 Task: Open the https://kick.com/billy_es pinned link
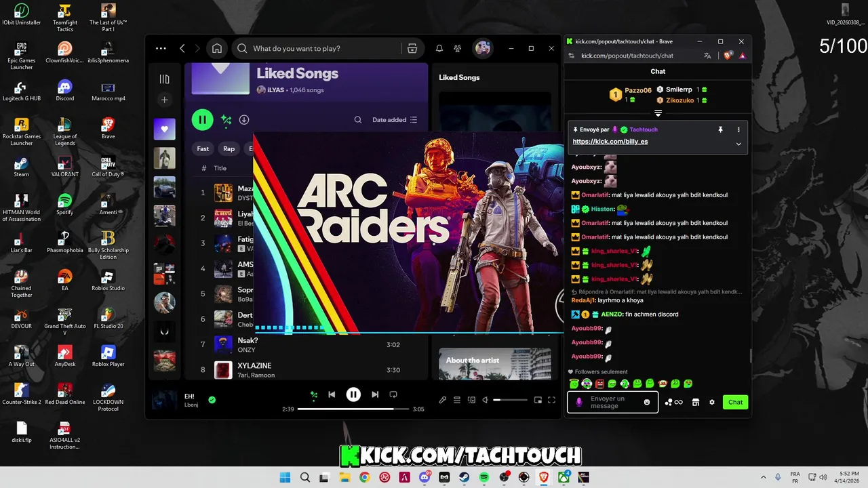(610, 142)
